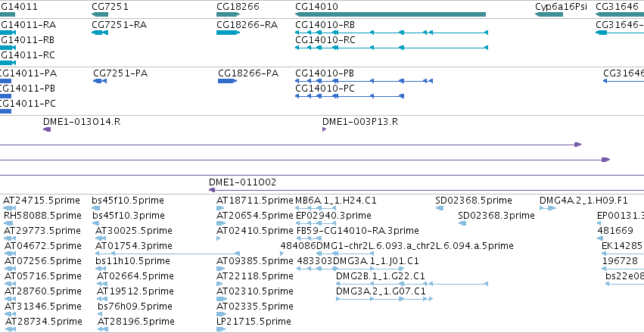Open the CG14010-RC transcript label
Viewport: 644px width, 333px height.
click(325, 40)
